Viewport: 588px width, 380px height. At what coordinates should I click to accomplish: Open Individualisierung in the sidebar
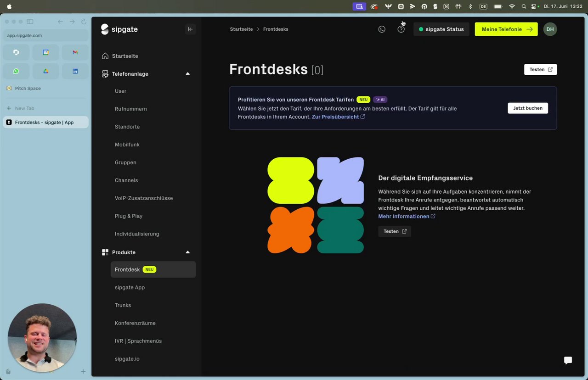pos(137,234)
